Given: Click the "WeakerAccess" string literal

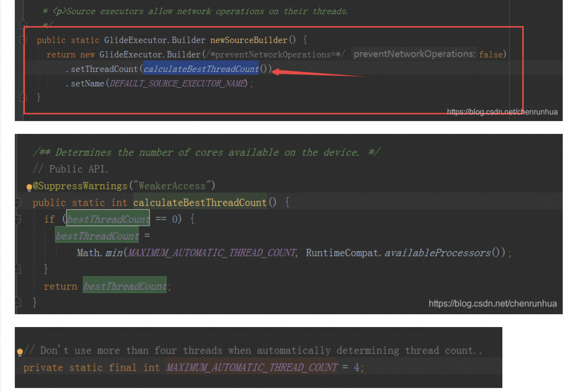Looking at the screenshot, I should 172,186.
